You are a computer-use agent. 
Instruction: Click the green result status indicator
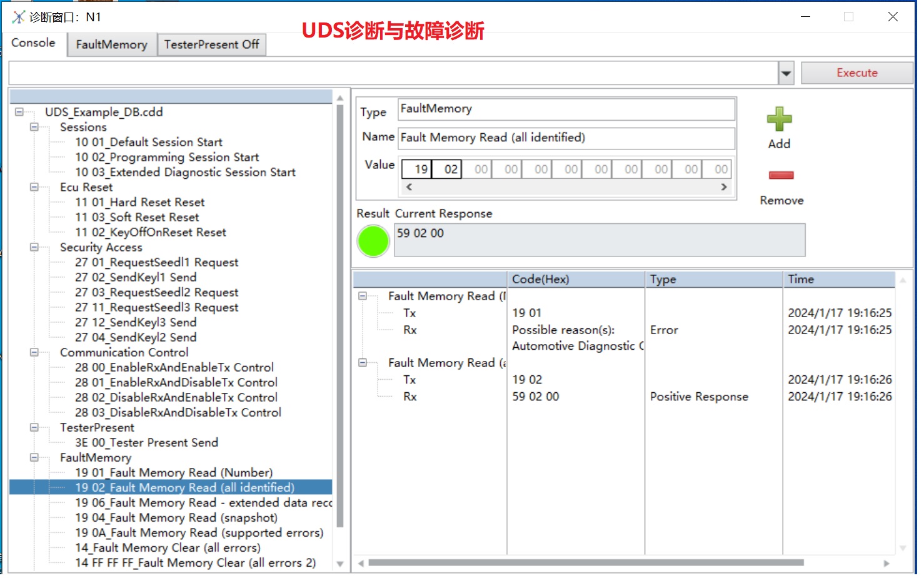[373, 241]
